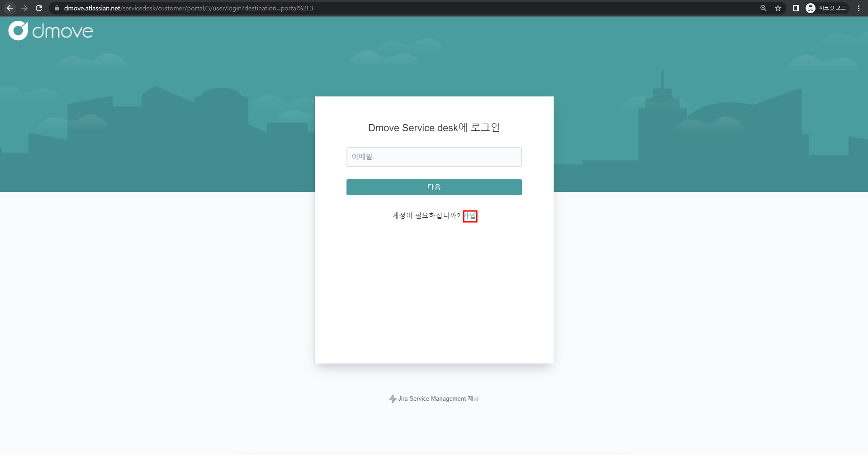Click the browser forward arrow
The height and width of the screenshot is (455, 868).
point(24,8)
